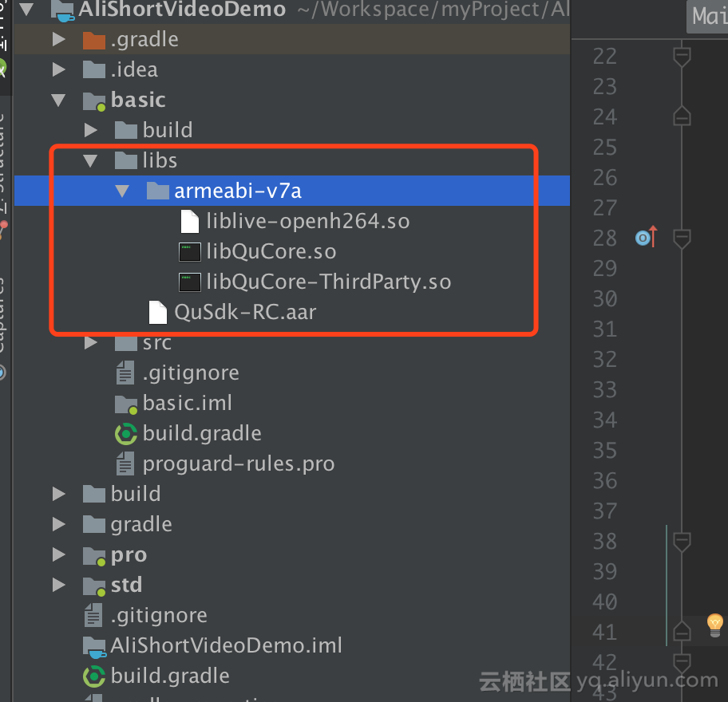Click the QuSdk-RC.aar file icon
The image size is (728, 702).
coord(158,312)
